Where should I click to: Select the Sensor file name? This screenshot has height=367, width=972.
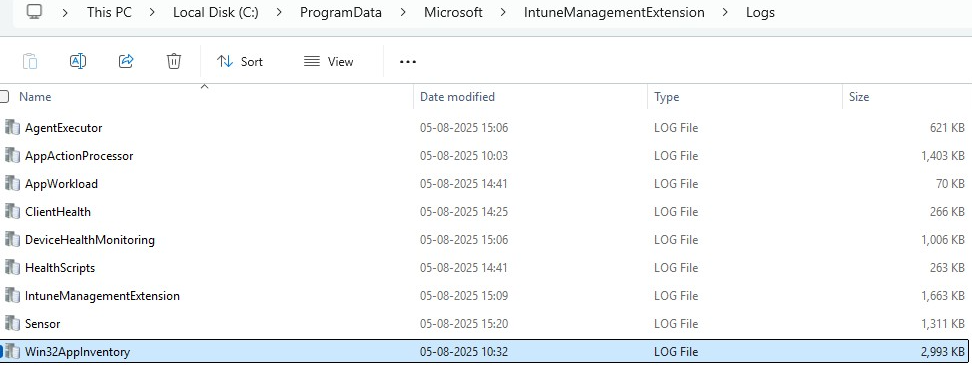(x=42, y=324)
